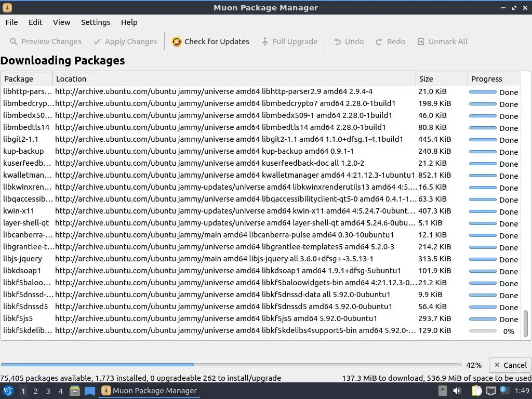Sort by the Package column header
Screen dimensions: 532x399
tap(27, 79)
